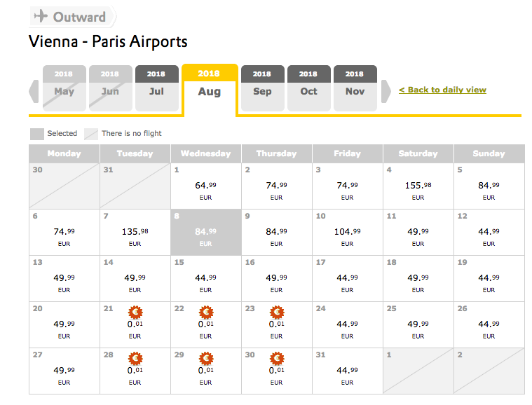Go back to daily view
This screenshot has width=532, height=405.
pyautogui.click(x=442, y=90)
